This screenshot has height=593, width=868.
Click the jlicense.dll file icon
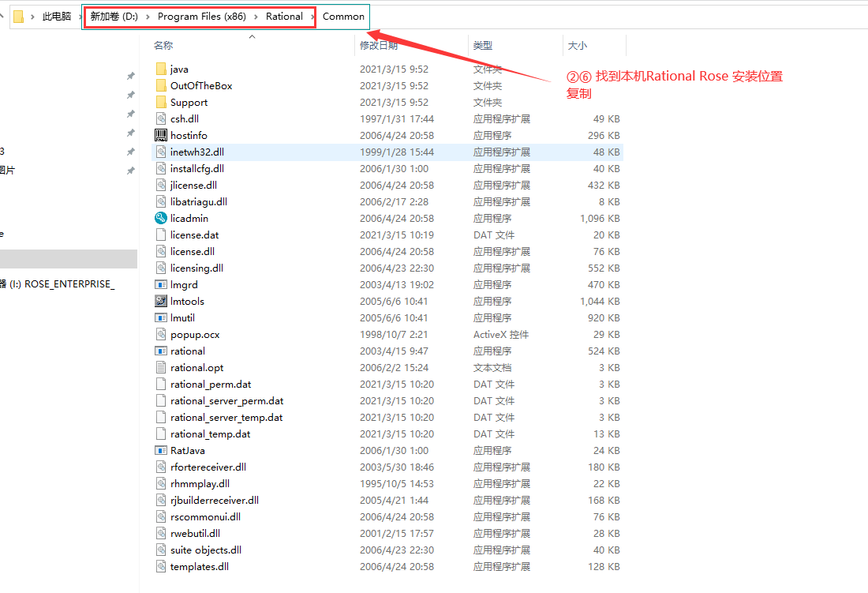click(161, 185)
